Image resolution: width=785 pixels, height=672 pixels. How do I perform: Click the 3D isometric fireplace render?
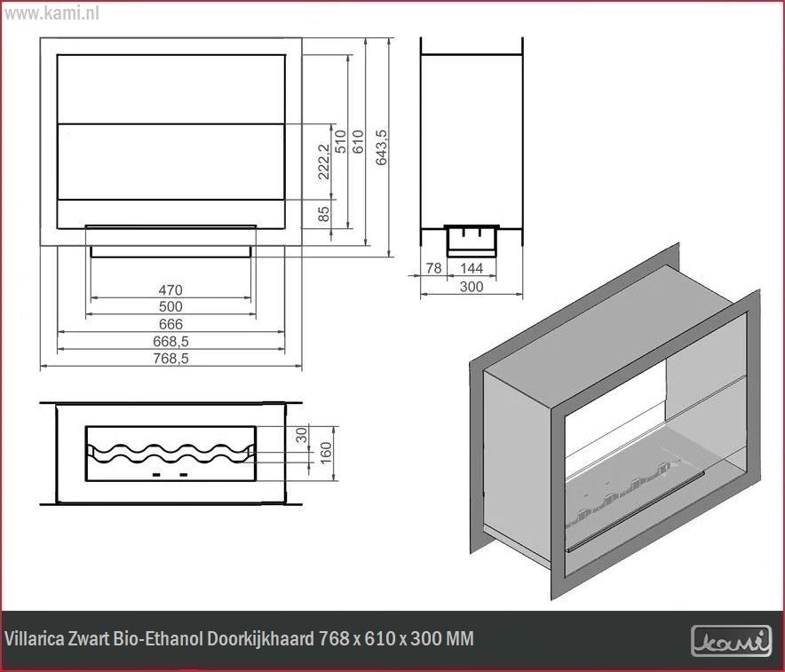point(613,426)
